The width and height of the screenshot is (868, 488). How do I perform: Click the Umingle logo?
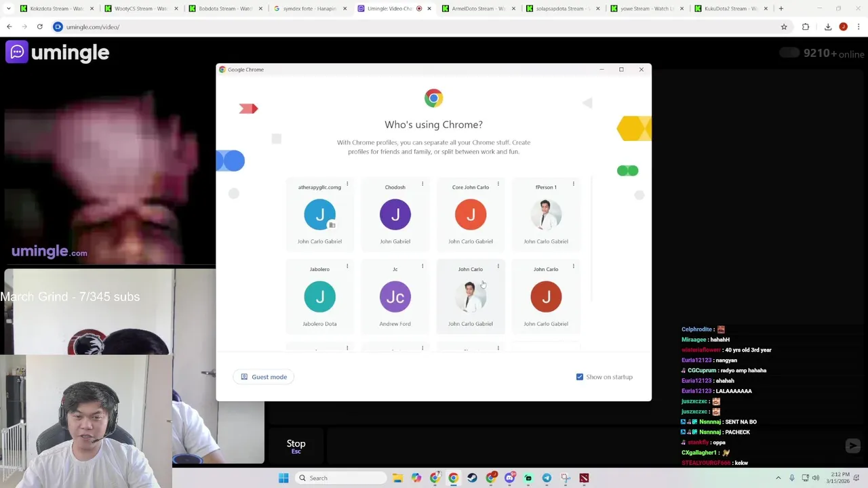(58, 52)
